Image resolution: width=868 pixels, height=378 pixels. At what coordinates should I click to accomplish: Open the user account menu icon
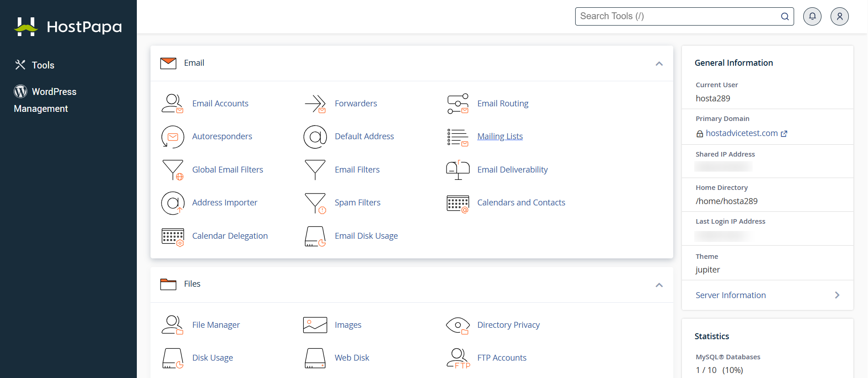[840, 16]
